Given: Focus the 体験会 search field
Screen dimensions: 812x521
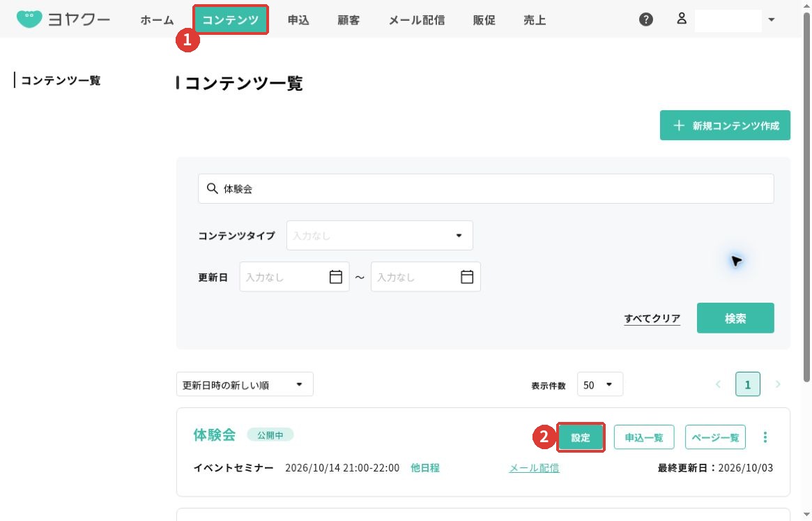Looking at the screenshot, I should (486, 189).
